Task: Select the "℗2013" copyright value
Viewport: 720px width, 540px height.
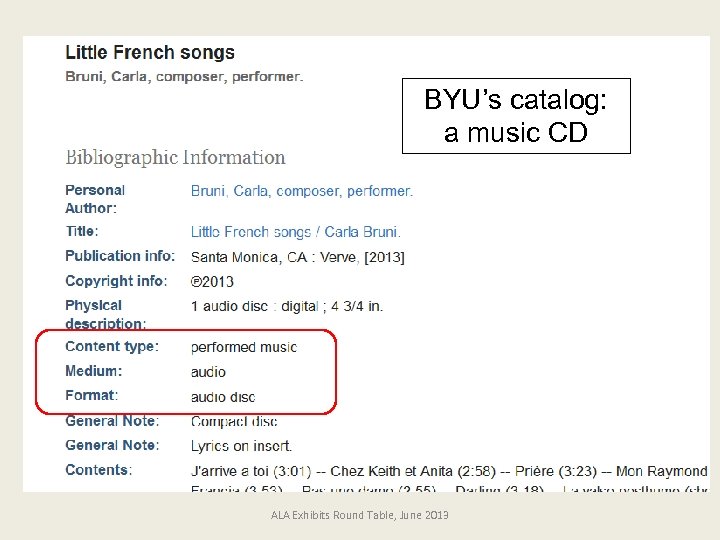Action: point(212,281)
